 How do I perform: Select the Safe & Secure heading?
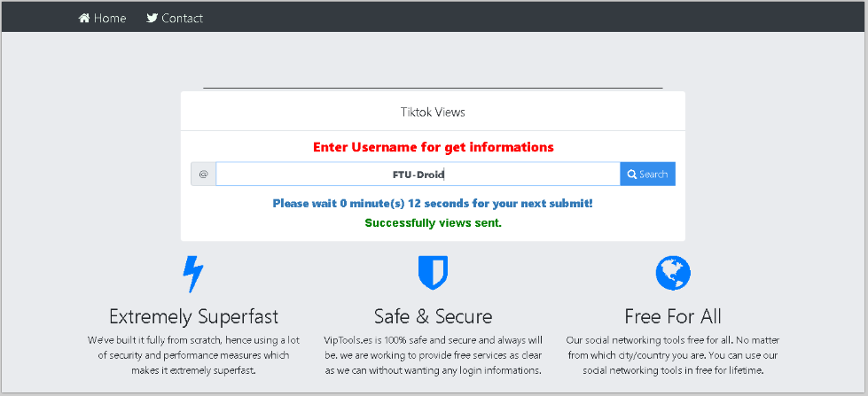[x=433, y=316]
